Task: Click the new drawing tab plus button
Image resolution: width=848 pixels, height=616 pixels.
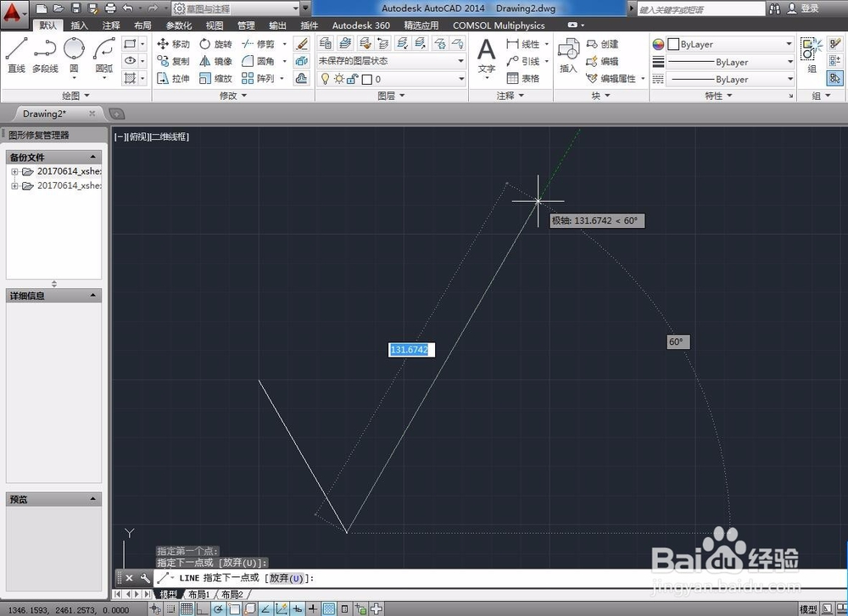Action: pos(116,114)
